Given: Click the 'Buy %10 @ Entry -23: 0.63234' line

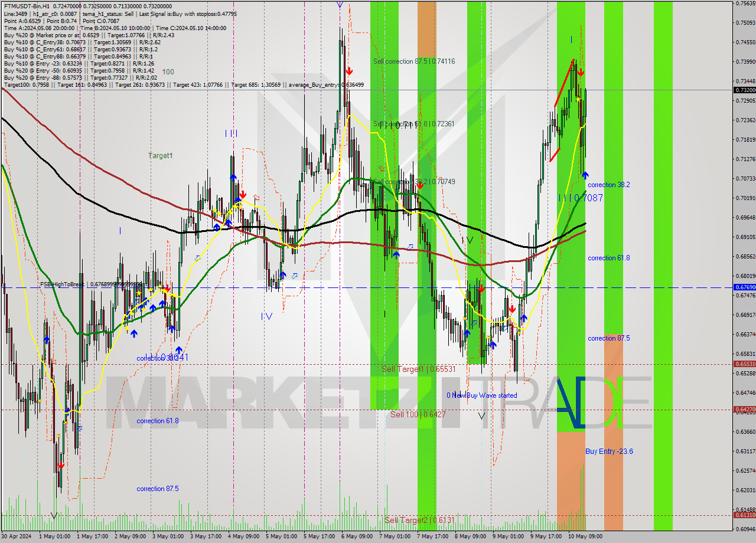Looking at the screenshot, I should tap(79, 63).
